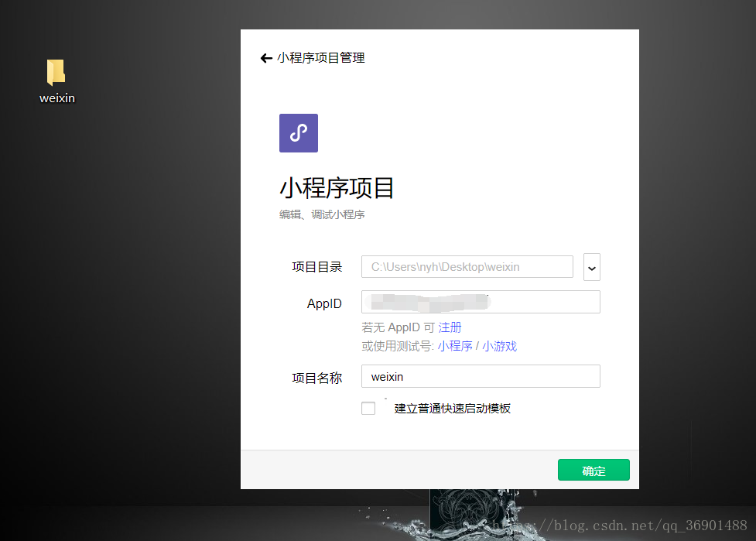
Task: Open the project directory dropdown arrow
Action: tap(592, 267)
